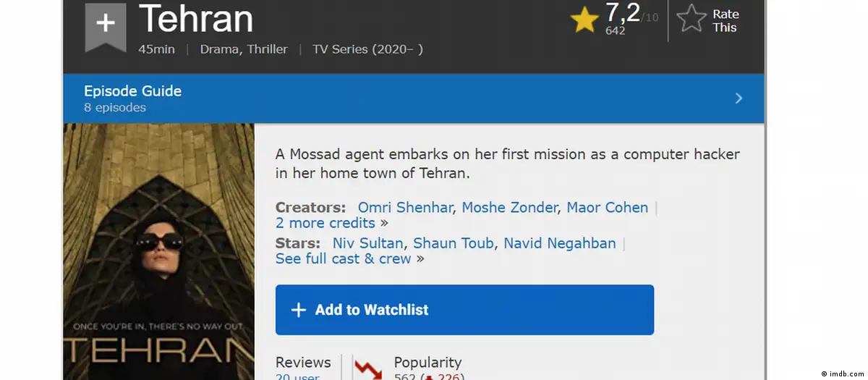Click the Tehran poster thumbnail
Viewport: 868px width, 380px height.
coord(158,251)
